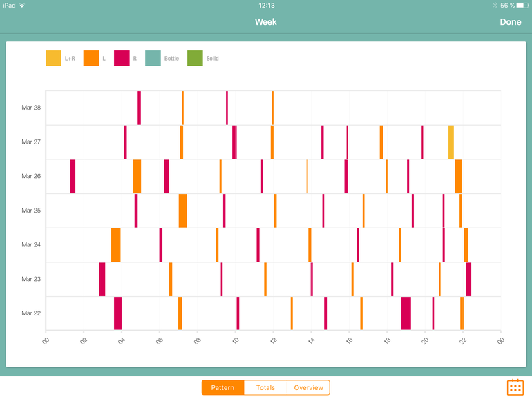Switch to the Totals tab
This screenshot has height=399, width=532.
pos(265,388)
